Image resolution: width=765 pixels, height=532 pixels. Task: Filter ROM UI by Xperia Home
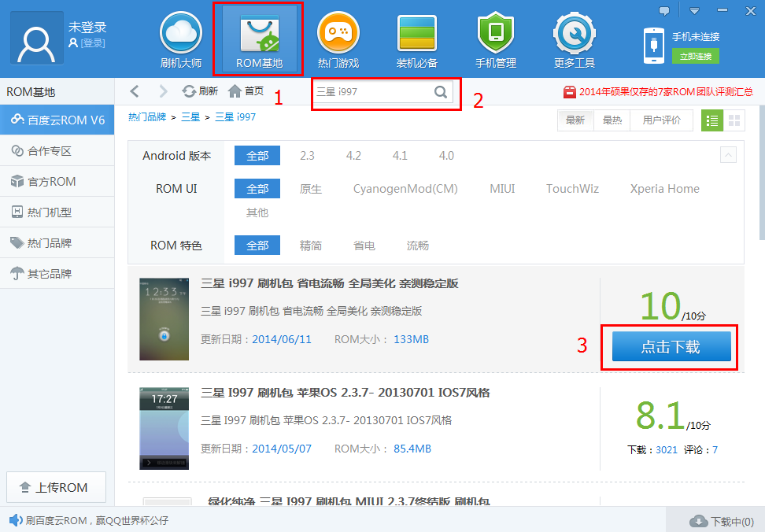click(664, 189)
